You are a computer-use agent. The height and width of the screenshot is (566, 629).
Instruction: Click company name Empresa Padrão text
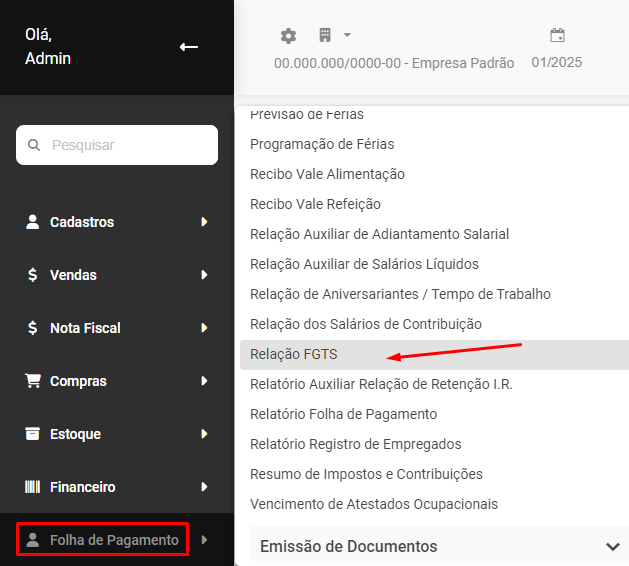[463, 63]
